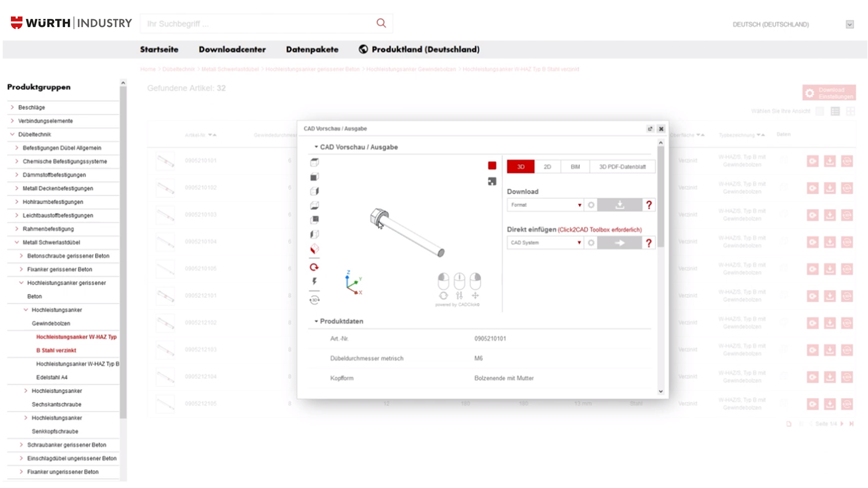Screen dimensions: 868x488
Task: Select Hochleistungsanker W-HAZ Typ B Edelstahl A4
Action: (x=77, y=371)
